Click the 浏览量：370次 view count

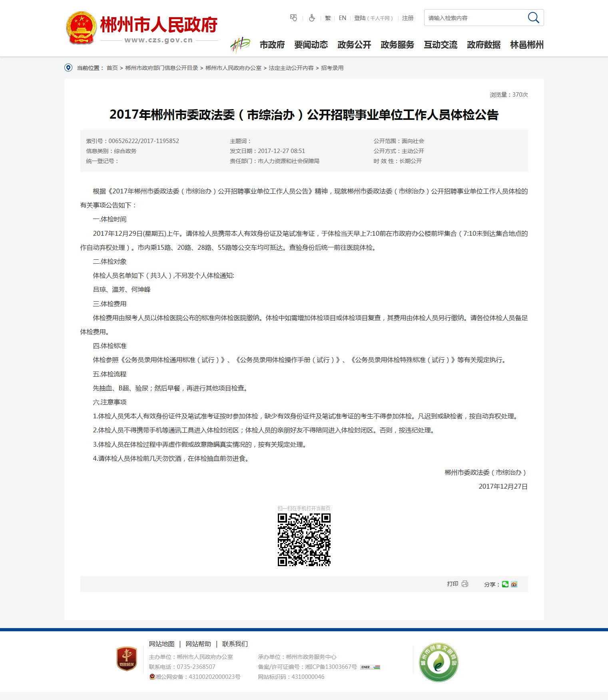pos(509,95)
